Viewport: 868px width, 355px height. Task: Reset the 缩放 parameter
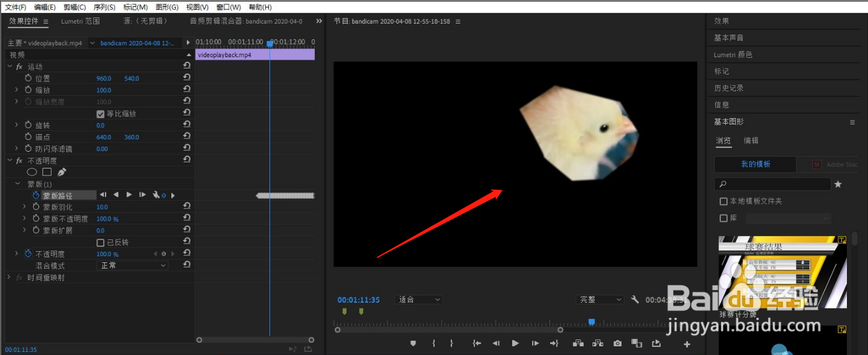(x=187, y=90)
